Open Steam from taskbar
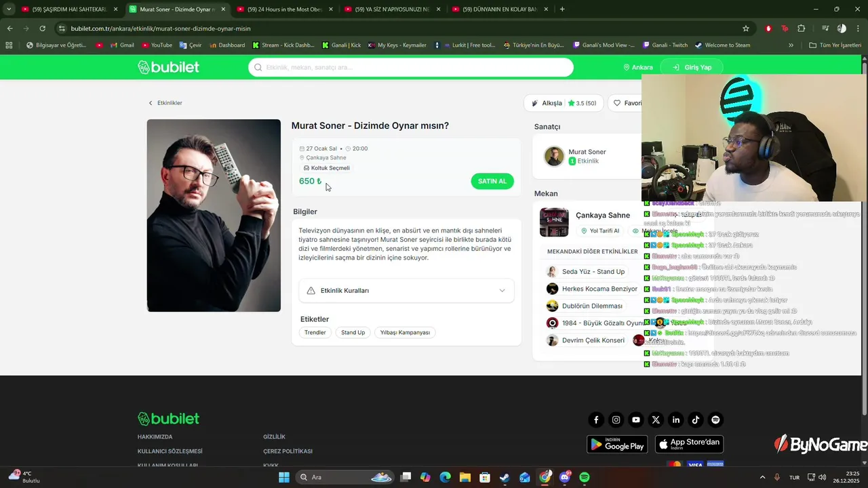This screenshot has height=488, width=868. click(505, 477)
